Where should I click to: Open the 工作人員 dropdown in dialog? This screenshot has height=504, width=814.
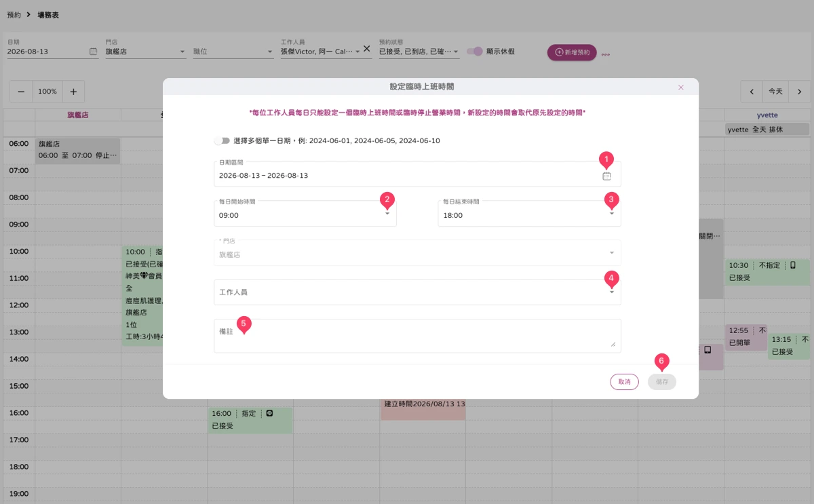417,292
